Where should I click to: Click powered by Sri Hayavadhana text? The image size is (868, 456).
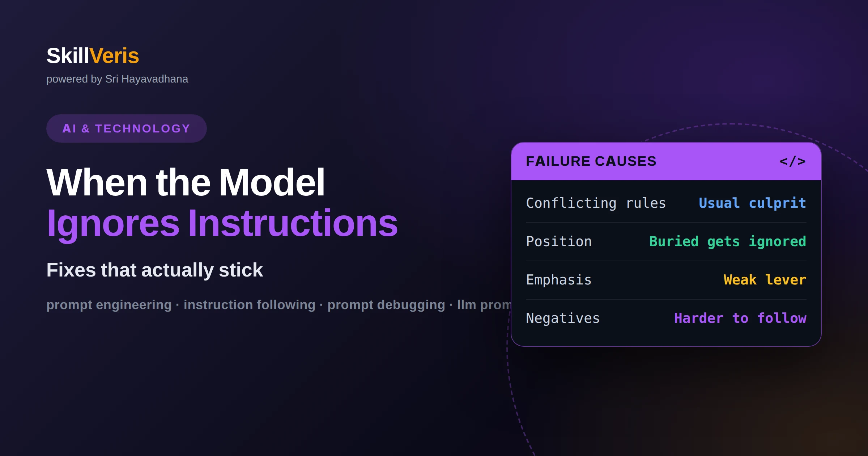click(x=117, y=79)
